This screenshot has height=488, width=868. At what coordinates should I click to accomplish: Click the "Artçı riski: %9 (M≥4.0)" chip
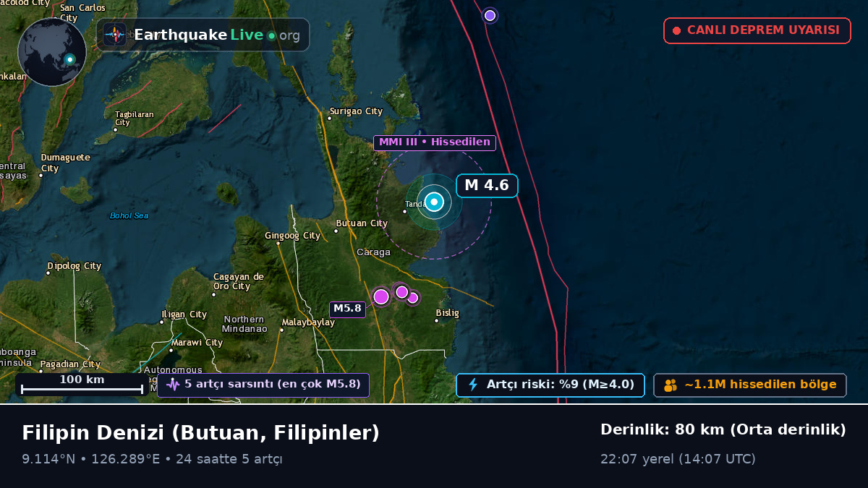pos(550,385)
